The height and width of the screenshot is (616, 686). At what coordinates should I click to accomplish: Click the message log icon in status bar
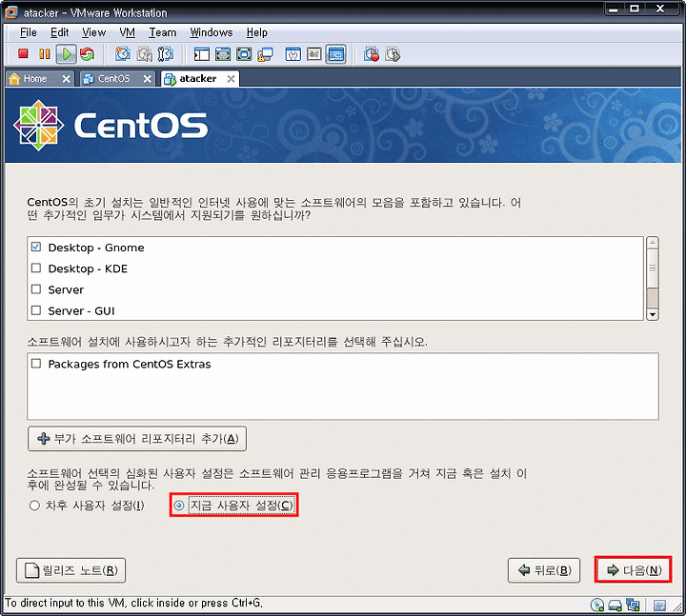(659, 606)
